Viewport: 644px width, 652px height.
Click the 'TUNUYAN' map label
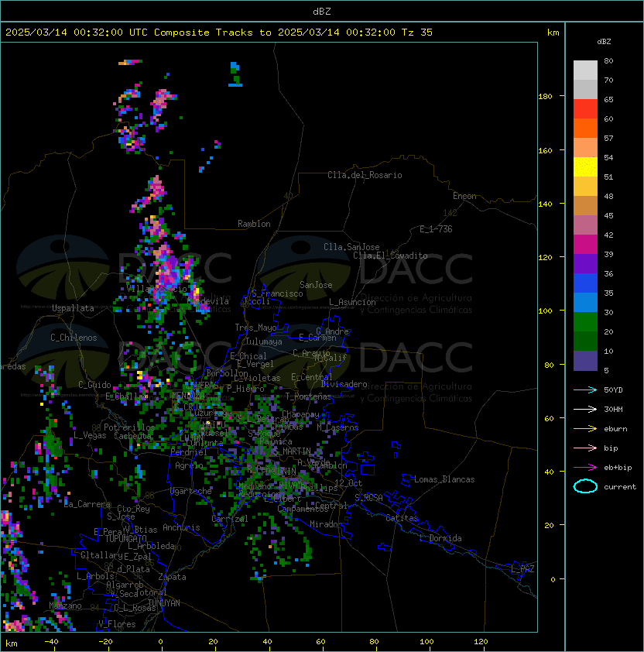[x=164, y=602]
